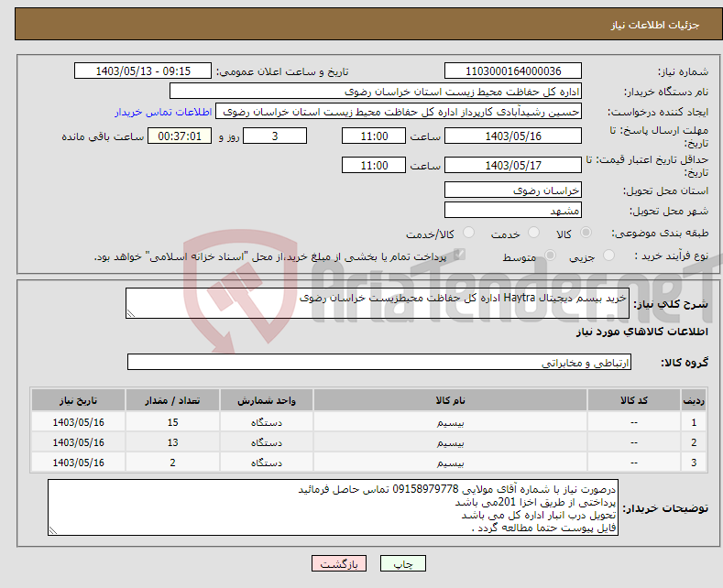Click the جزئیات اطلاعات نیاز page header
This screenshot has height=588, width=723.
coord(655,25)
